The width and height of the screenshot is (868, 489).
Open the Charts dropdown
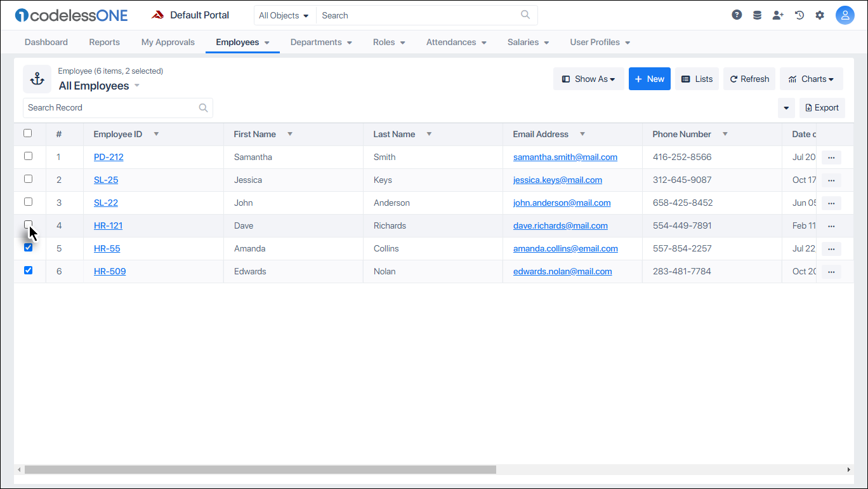point(811,79)
